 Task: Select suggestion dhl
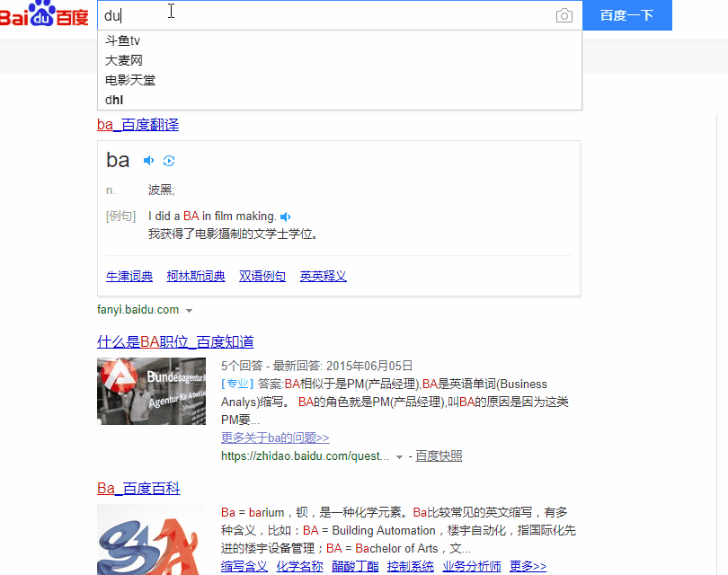click(340, 100)
